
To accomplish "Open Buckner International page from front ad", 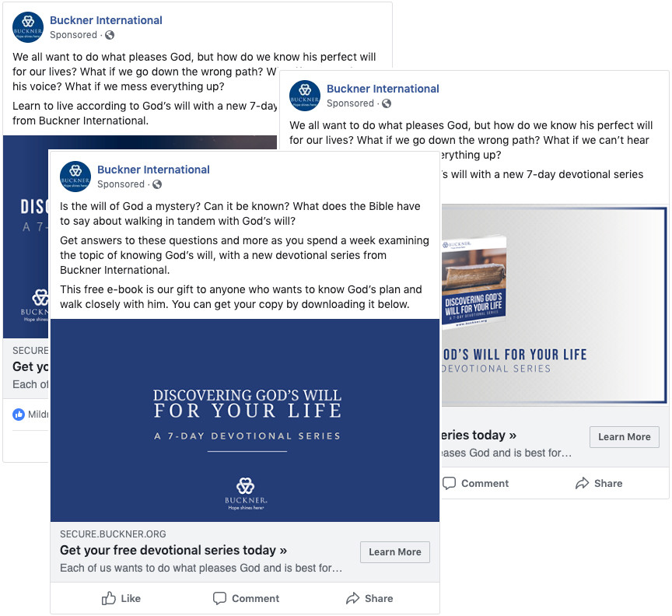I will point(153,170).
